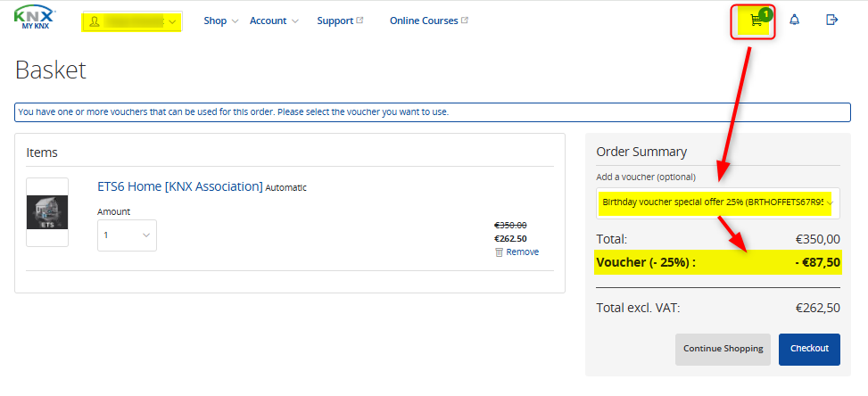Click the Remove trash icon for ETS6 Home
Screen dimensions: 868x396
(499, 252)
